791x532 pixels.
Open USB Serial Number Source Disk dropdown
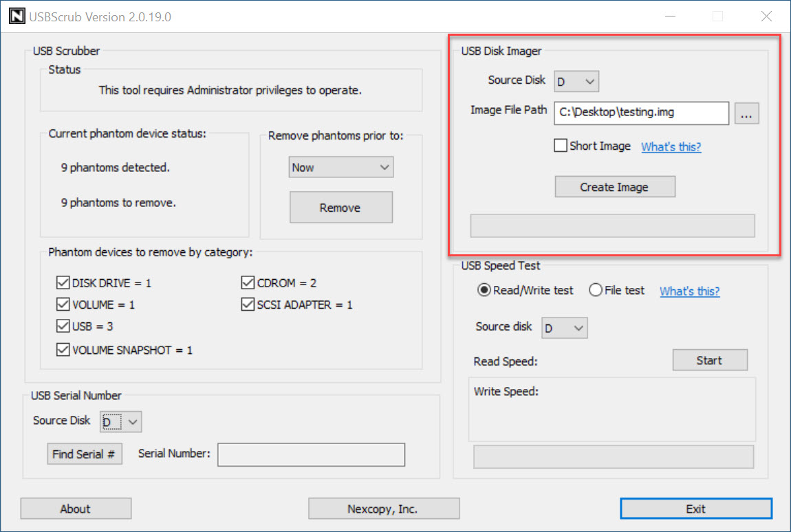[120, 421]
